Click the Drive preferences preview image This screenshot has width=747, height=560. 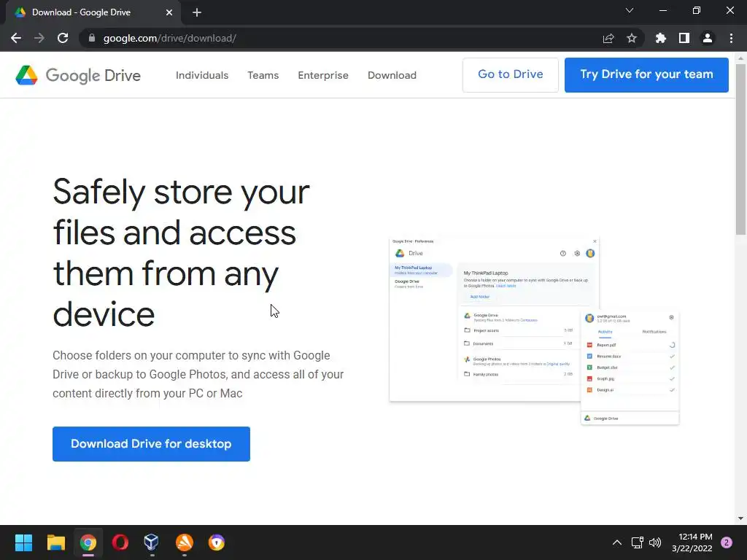[534, 331]
